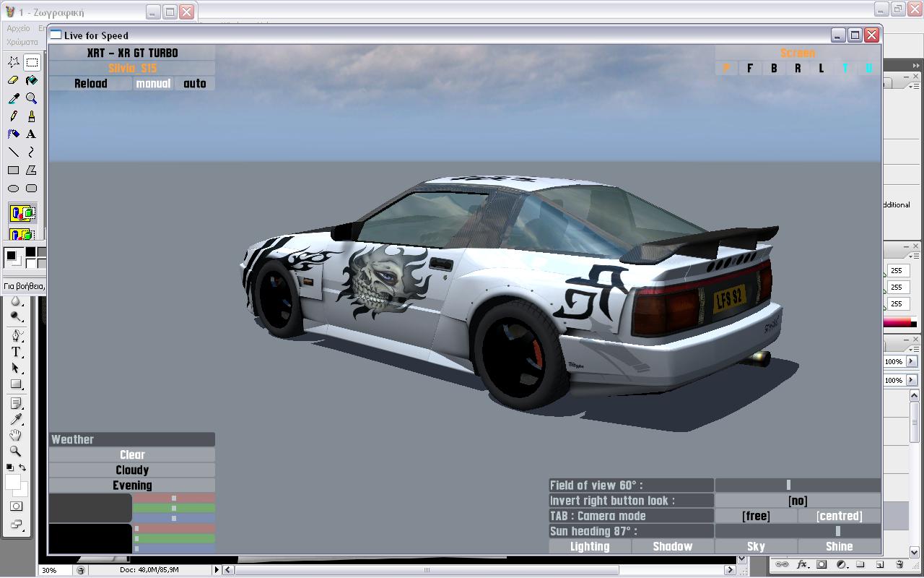The height and width of the screenshot is (578, 924).
Task: Open the Fill 100% dropdown arrow
Action: (x=911, y=380)
